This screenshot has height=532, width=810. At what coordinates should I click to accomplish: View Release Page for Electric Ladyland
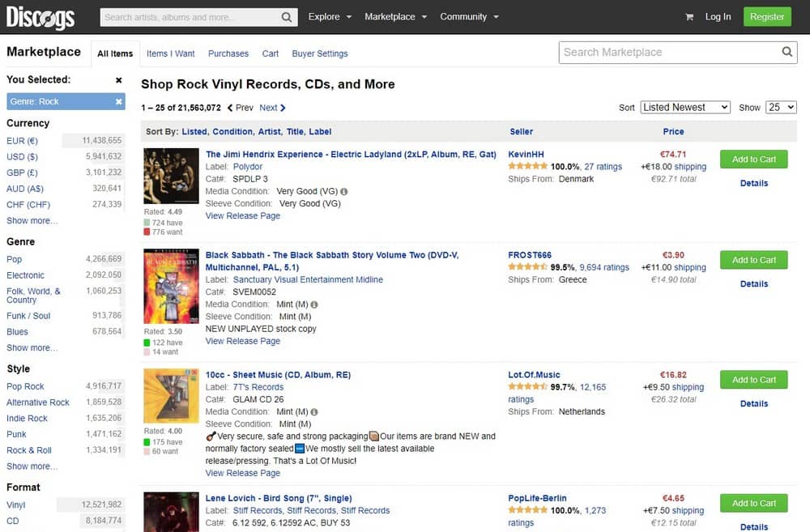click(x=243, y=216)
